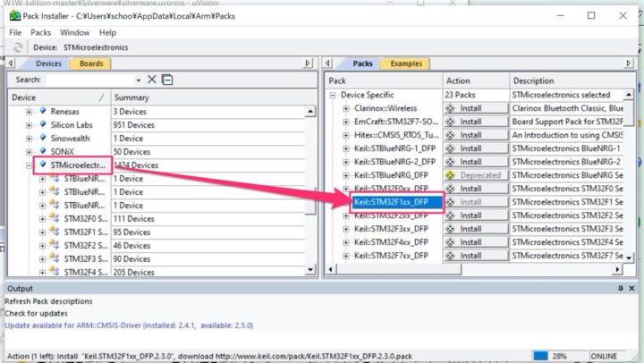
Task: Click the refresh packs toolbar icon
Action: tap(17, 47)
